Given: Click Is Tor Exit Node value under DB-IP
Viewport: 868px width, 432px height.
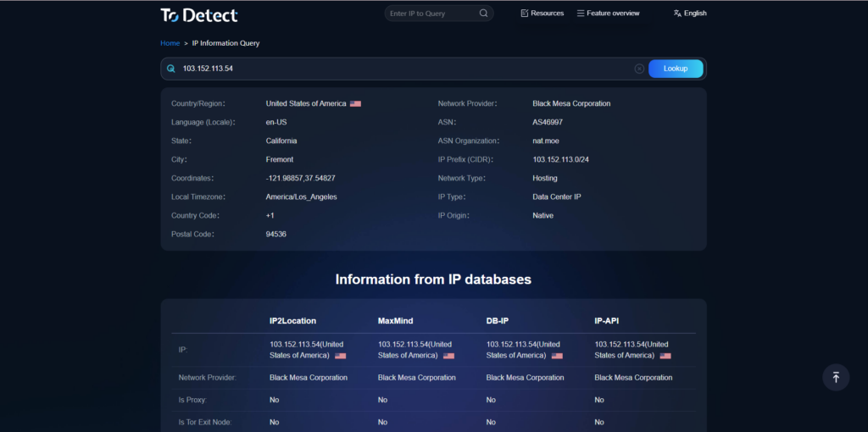Looking at the screenshot, I should [491, 422].
